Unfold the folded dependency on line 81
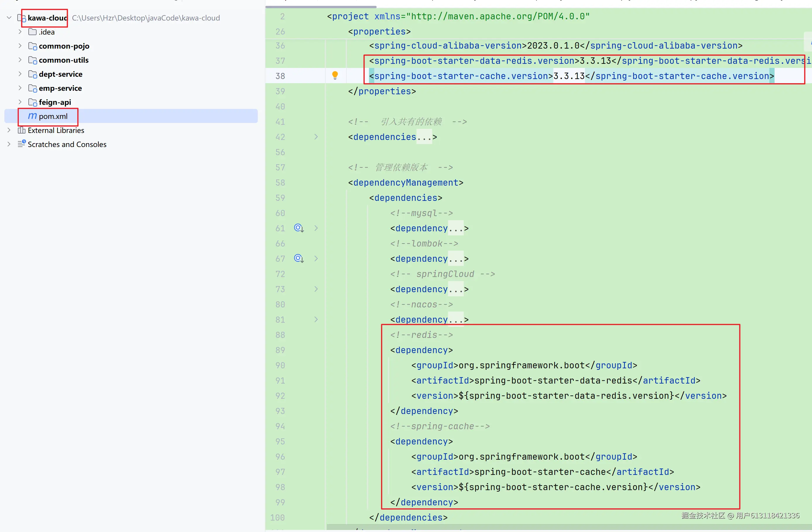Viewport: 812px width, 532px height. tap(316, 319)
